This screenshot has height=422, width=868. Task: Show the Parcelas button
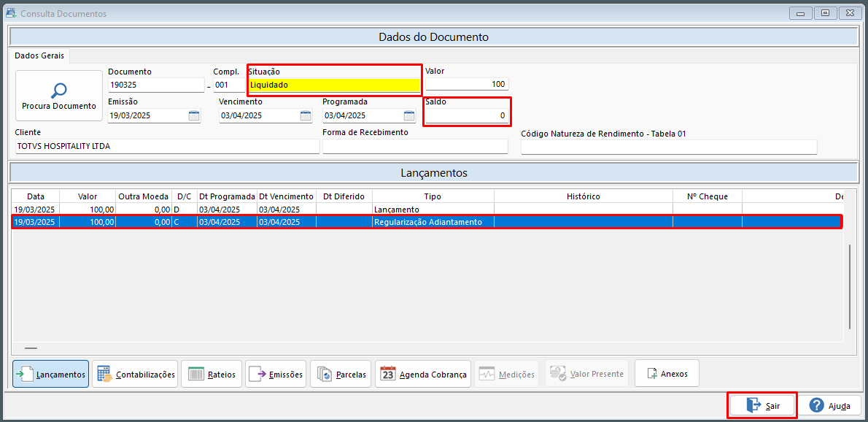pyautogui.click(x=341, y=374)
